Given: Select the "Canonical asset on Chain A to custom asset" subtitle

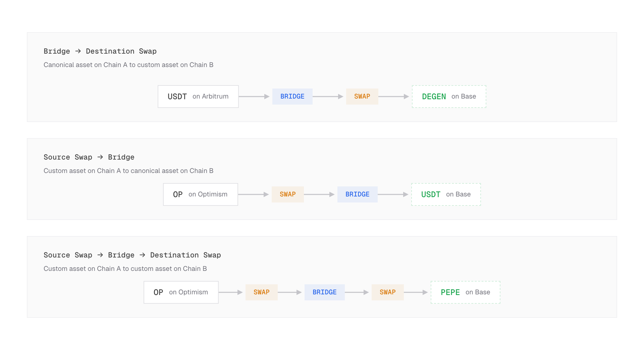Looking at the screenshot, I should tap(128, 65).
